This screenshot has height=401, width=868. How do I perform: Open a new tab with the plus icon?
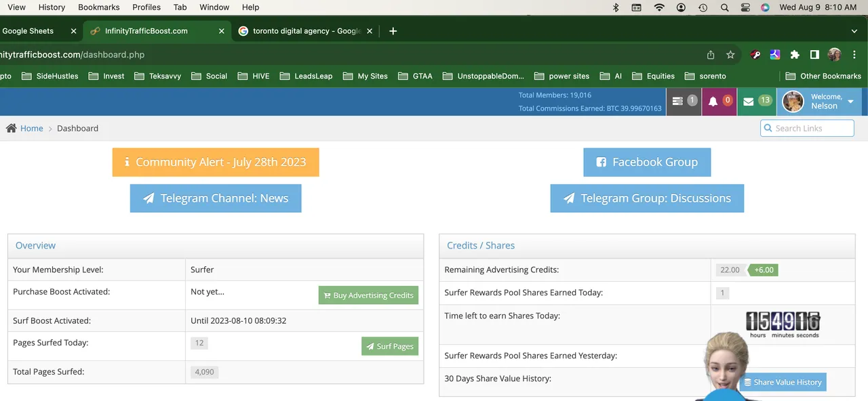(x=393, y=30)
